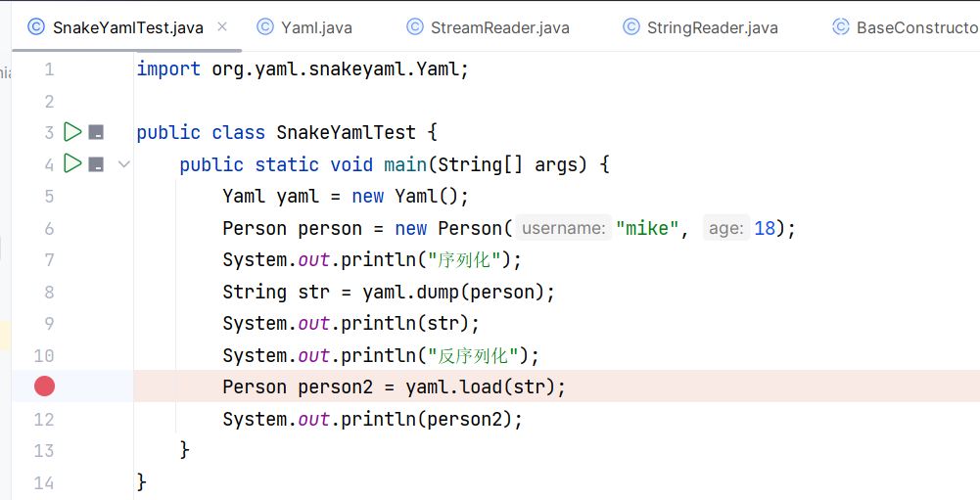Click the age: parameter hint

(725, 228)
